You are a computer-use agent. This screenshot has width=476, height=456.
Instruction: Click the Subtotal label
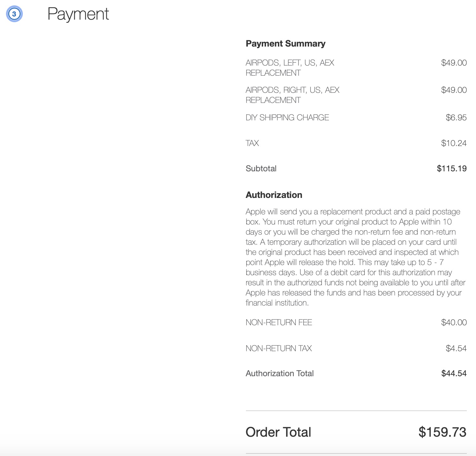coord(261,168)
